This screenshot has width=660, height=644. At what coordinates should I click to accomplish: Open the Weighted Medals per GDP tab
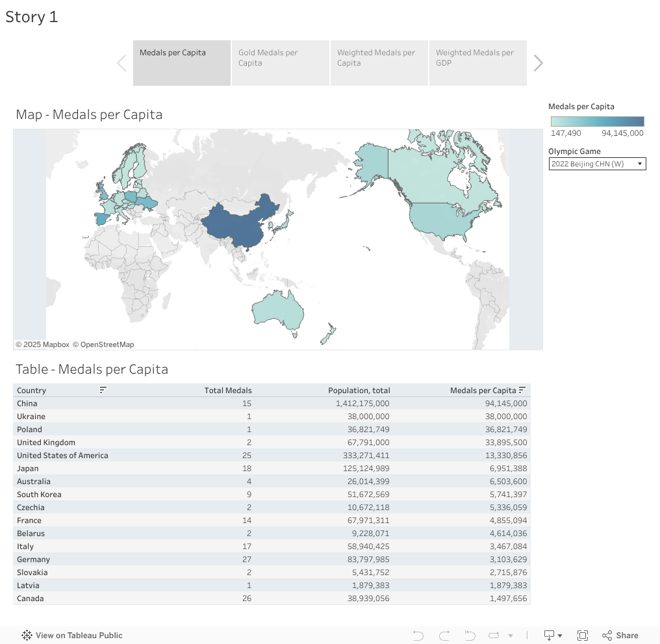[477, 63]
